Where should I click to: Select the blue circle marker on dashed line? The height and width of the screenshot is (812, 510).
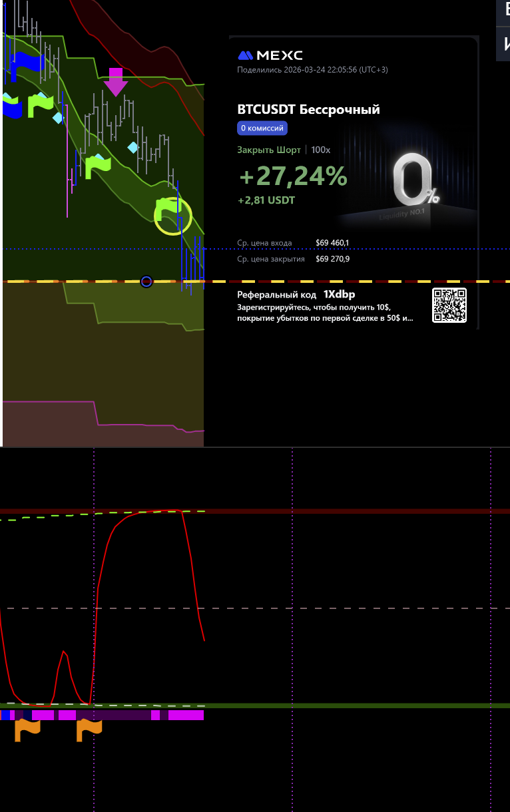pos(146,282)
